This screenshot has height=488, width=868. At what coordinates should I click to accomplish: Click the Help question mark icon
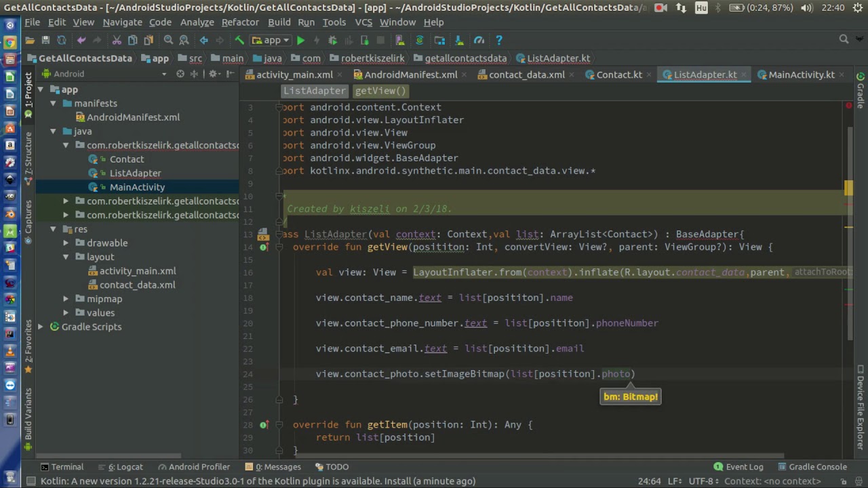point(498,41)
